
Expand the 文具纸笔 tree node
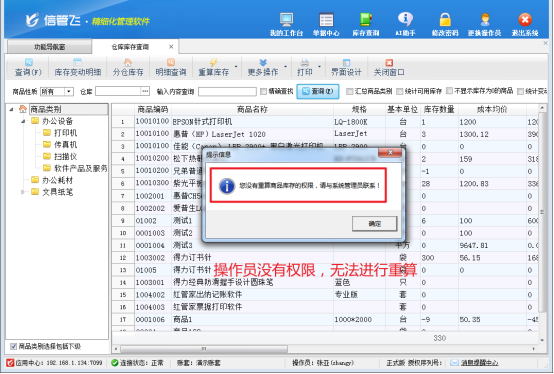coord(23,192)
